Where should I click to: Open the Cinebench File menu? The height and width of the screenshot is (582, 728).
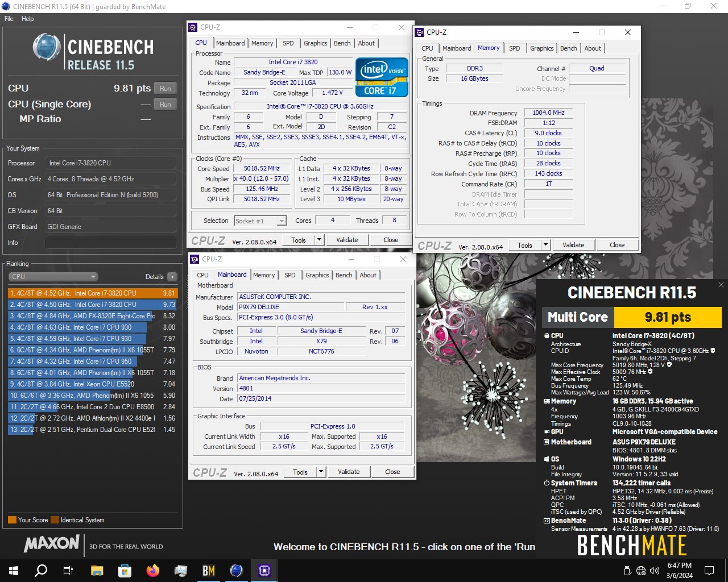(9, 19)
